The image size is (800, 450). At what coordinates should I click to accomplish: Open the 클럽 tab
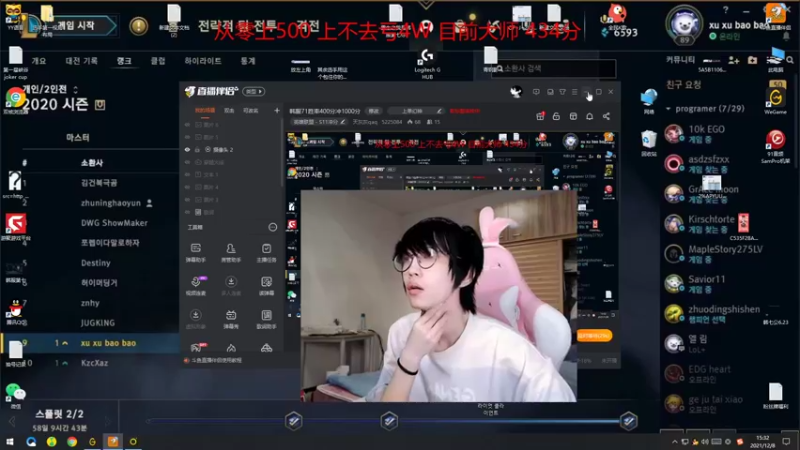158,61
